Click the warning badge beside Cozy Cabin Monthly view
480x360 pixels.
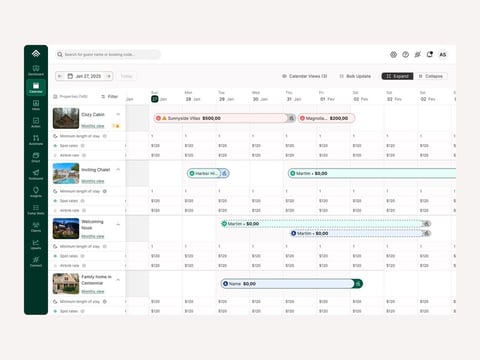116,126
